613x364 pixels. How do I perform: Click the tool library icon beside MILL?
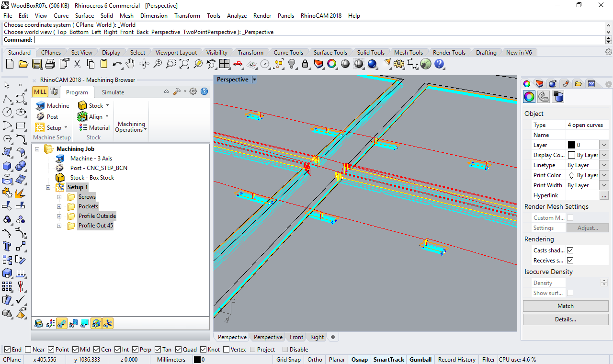tap(54, 92)
